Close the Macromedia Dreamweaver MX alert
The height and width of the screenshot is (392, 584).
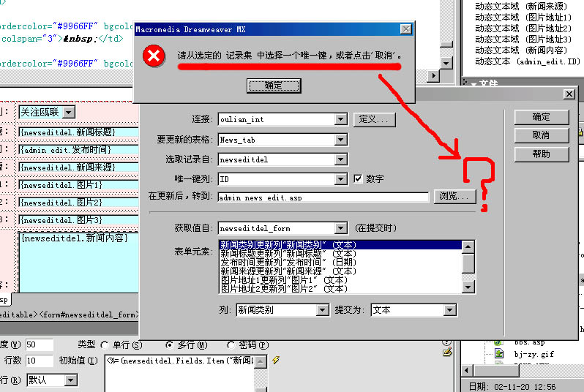tap(405, 29)
